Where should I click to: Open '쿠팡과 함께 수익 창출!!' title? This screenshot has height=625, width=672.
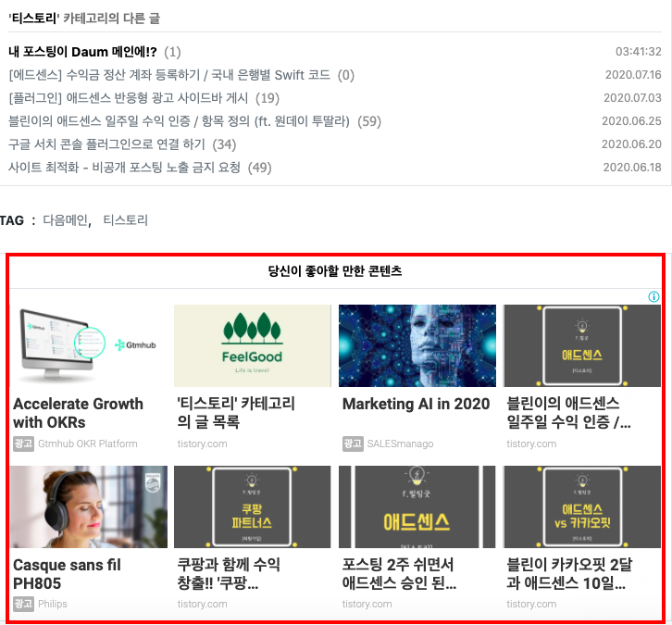coord(229,574)
